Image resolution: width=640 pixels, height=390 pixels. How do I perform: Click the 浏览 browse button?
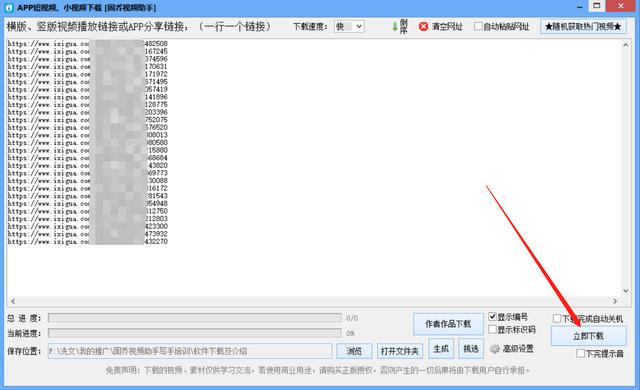tap(354, 351)
